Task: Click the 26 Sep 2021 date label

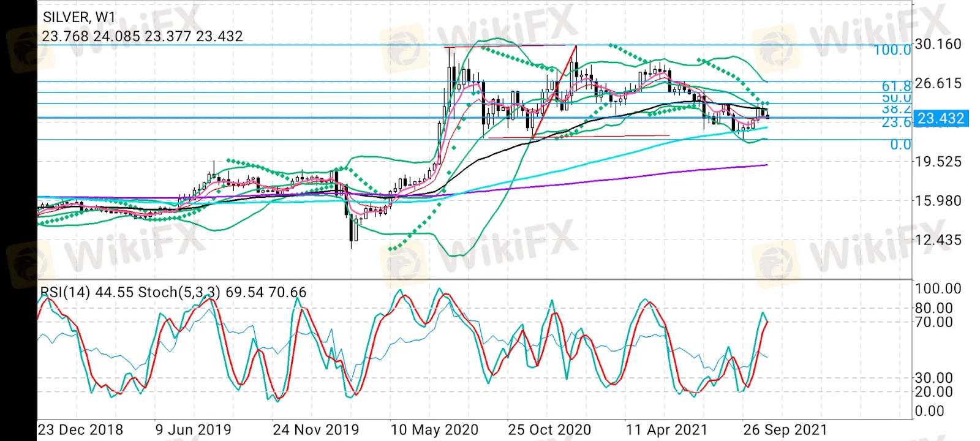Action: coord(785,430)
